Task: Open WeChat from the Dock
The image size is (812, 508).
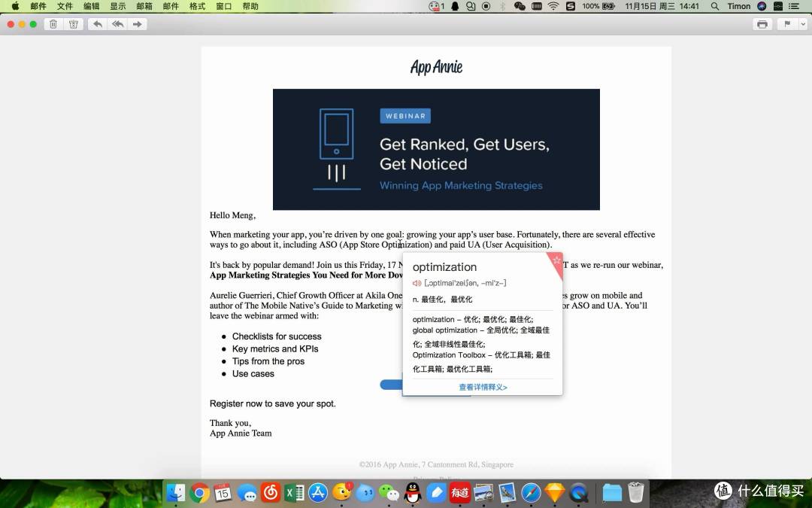Action: coord(389,493)
